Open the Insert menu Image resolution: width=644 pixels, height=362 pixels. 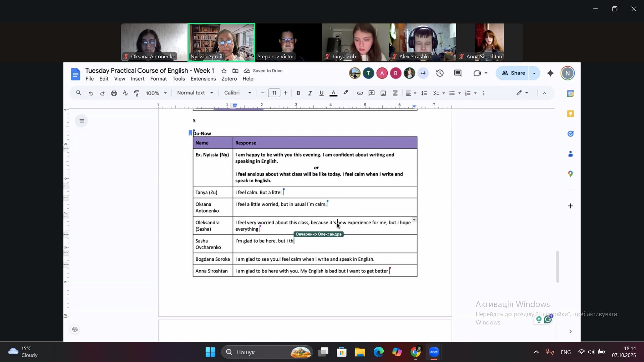click(138, 79)
